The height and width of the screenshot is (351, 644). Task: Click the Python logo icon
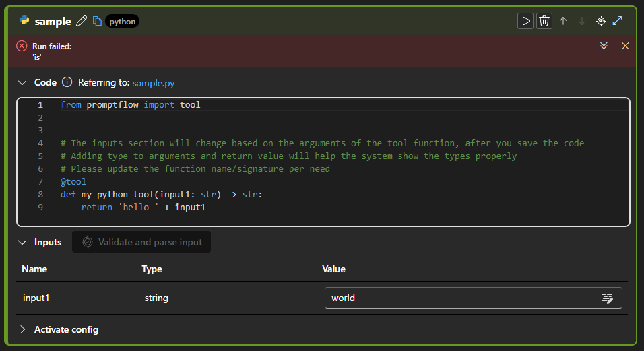tap(24, 20)
